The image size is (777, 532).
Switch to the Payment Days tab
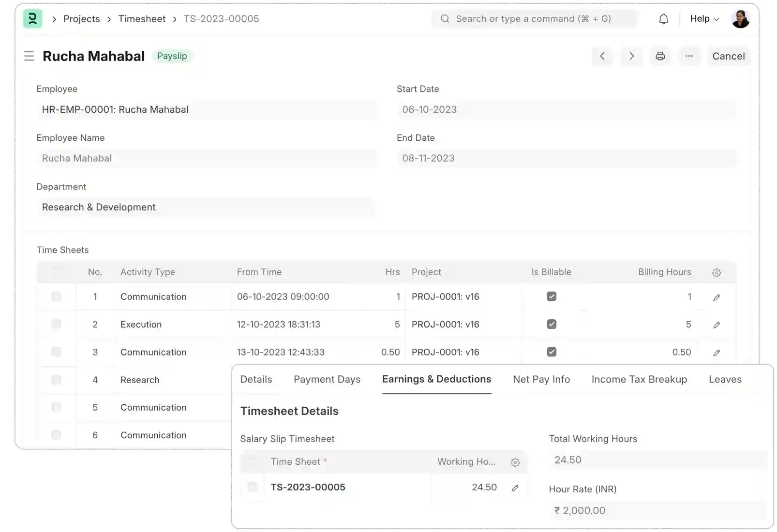click(327, 379)
